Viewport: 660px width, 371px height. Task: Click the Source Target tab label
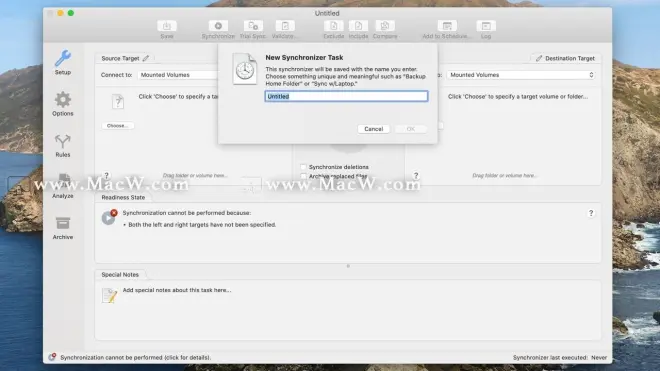coord(120,58)
